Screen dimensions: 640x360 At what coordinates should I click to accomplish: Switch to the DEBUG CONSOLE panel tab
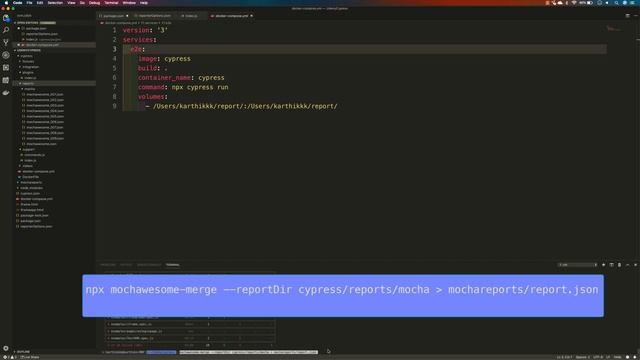coord(149,265)
